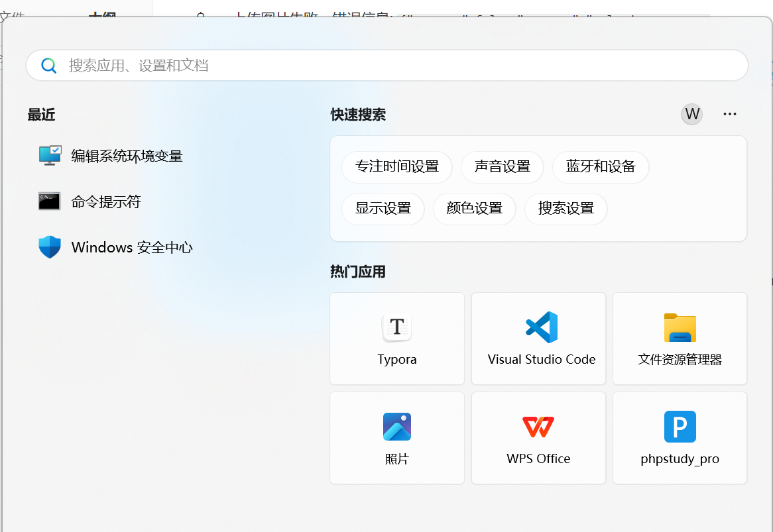The width and height of the screenshot is (773, 532).
Task: Select 专注时间设置 quick search chip
Action: [397, 167]
